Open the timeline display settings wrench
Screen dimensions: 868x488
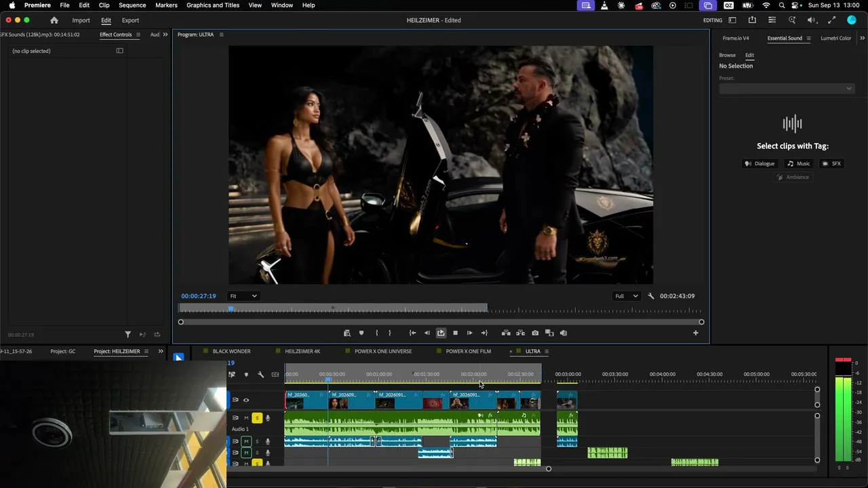coord(260,374)
